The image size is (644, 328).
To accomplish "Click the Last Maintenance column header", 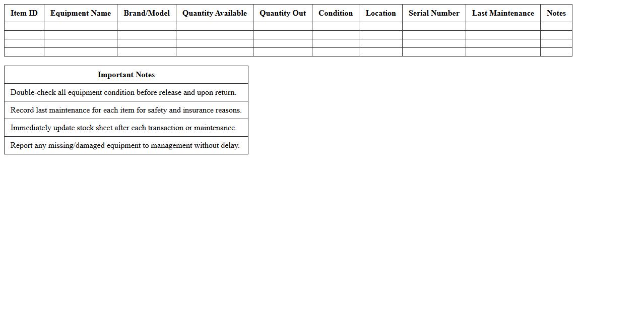I will [503, 13].
